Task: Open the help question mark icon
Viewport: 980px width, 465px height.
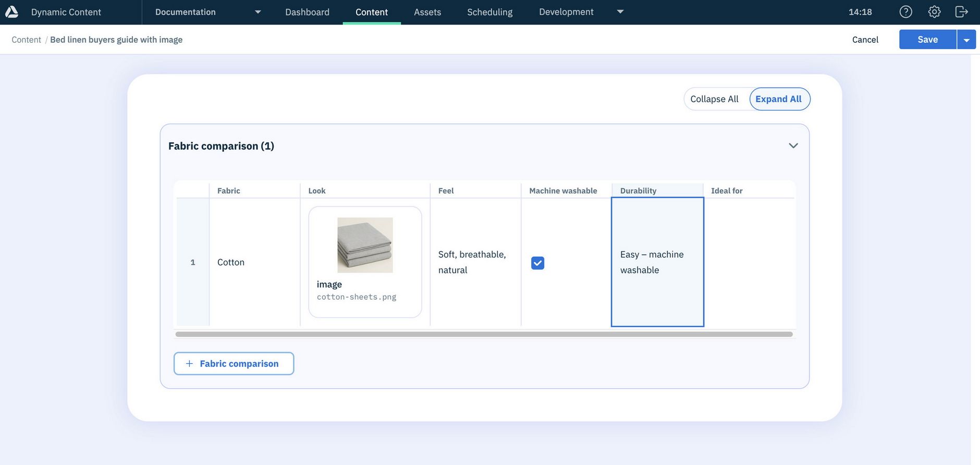Action: (906, 12)
